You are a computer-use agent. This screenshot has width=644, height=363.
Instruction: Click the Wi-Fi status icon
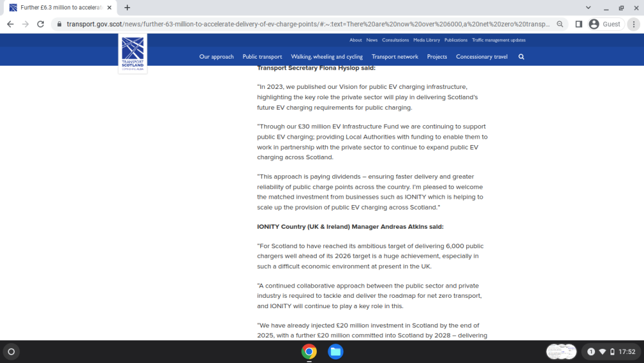click(x=603, y=352)
